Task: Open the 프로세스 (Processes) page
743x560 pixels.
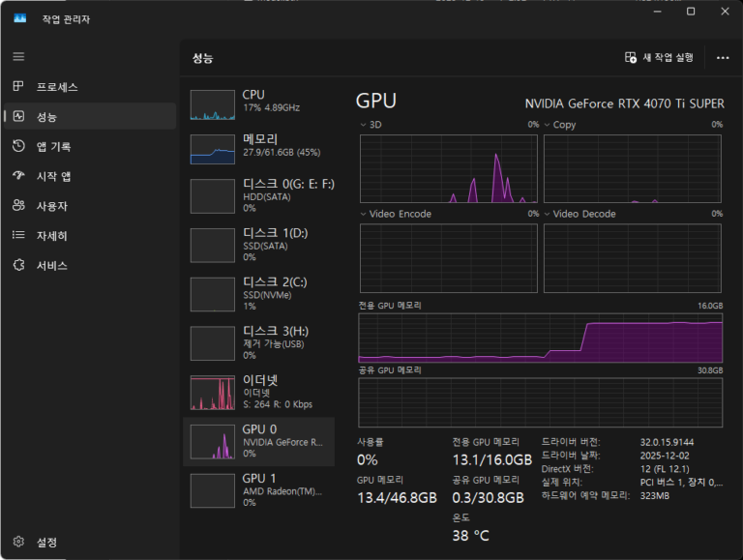Action: click(56, 87)
